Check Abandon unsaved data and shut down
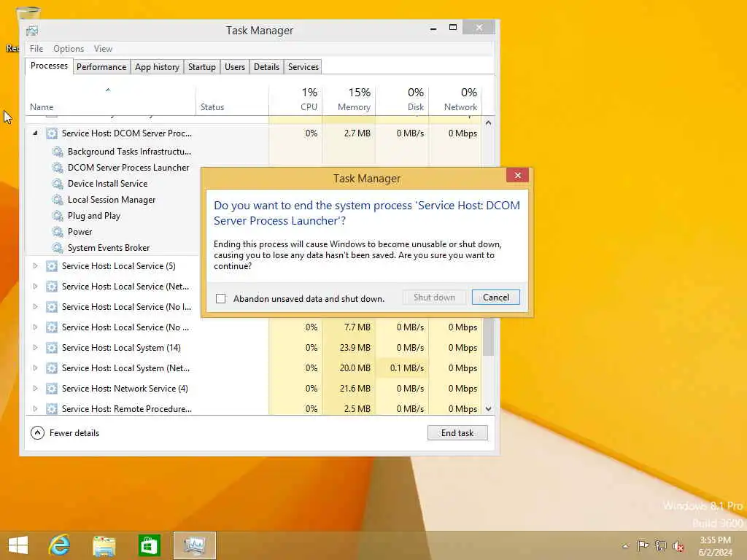 [x=220, y=299]
